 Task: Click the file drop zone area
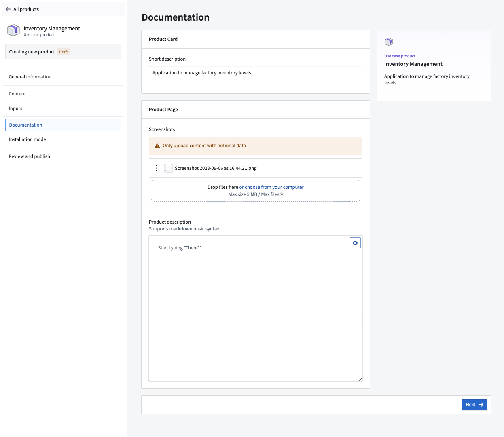pyautogui.click(x=256, y=191)
